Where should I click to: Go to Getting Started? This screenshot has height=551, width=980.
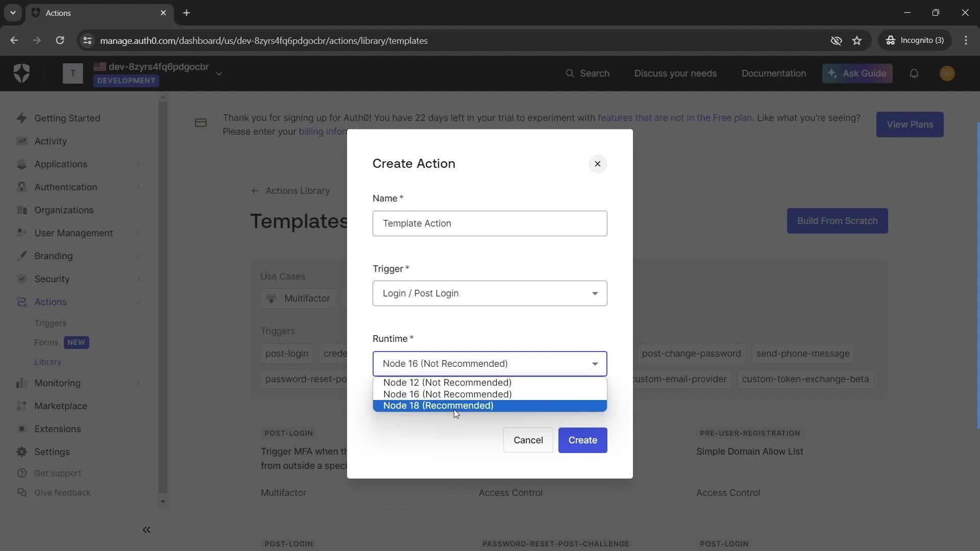[x=67, y=118]
